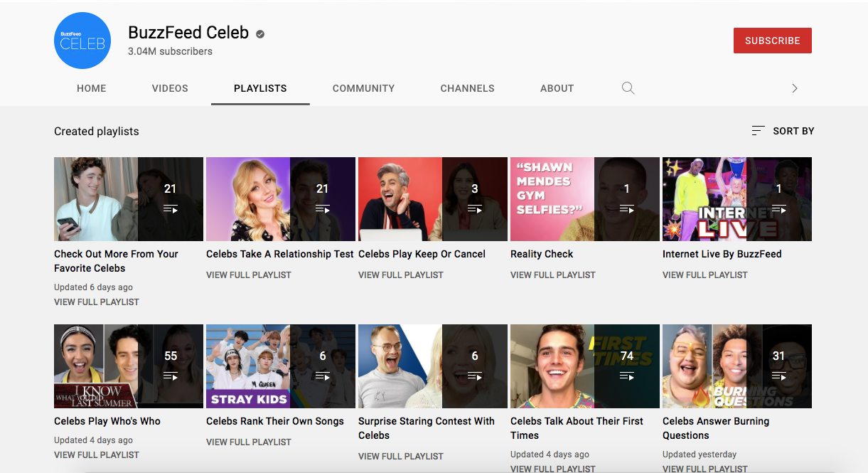Click the Reality Check title

542,254
